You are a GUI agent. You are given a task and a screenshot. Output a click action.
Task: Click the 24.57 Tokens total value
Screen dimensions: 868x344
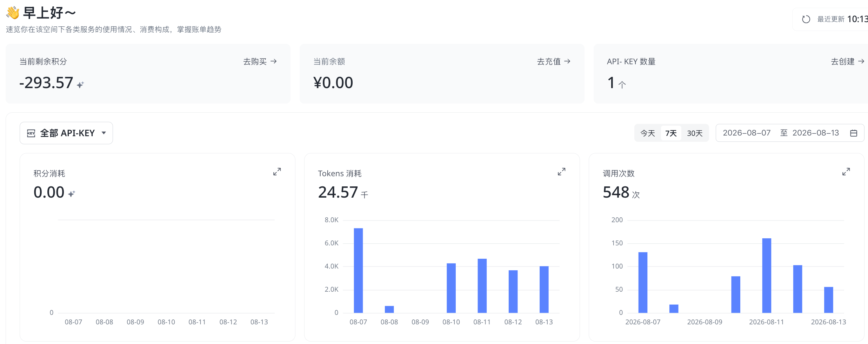coord(338,192)
